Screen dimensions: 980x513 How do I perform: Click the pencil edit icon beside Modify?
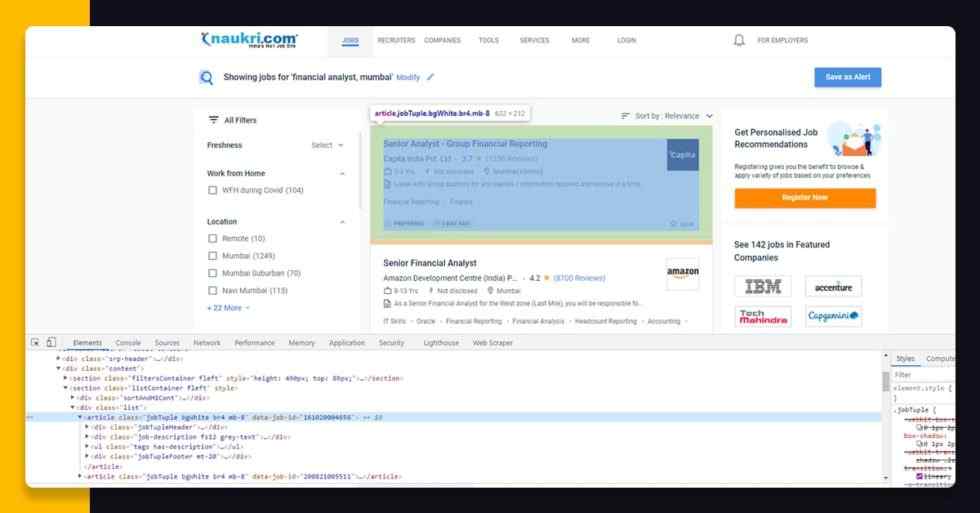click(431, 77)
